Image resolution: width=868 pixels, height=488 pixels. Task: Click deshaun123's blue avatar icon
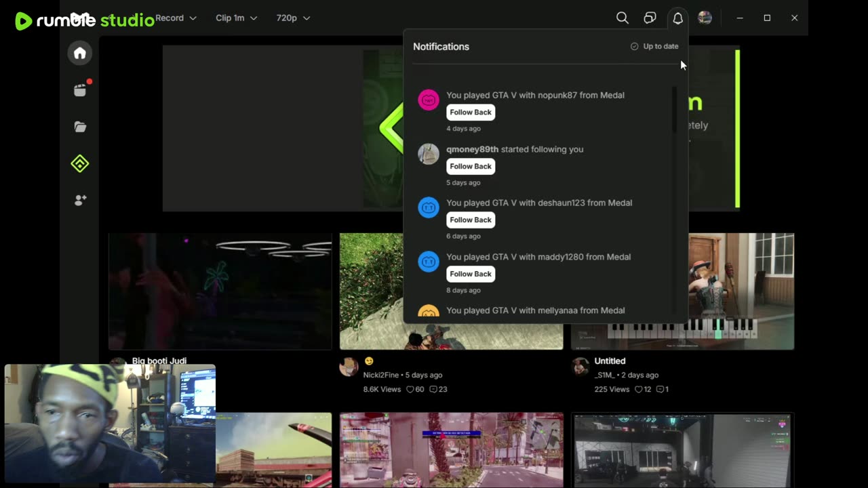click(x=429, y=207)
